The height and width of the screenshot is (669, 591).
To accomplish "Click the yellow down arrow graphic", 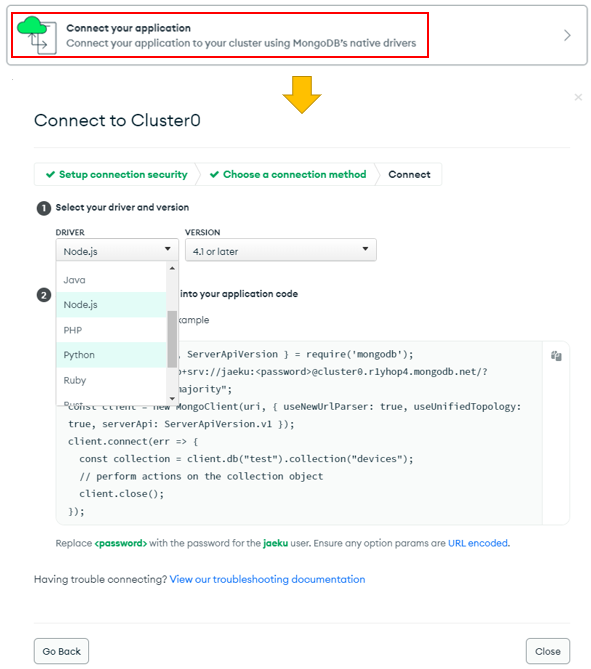I will [x=301, y=95].
